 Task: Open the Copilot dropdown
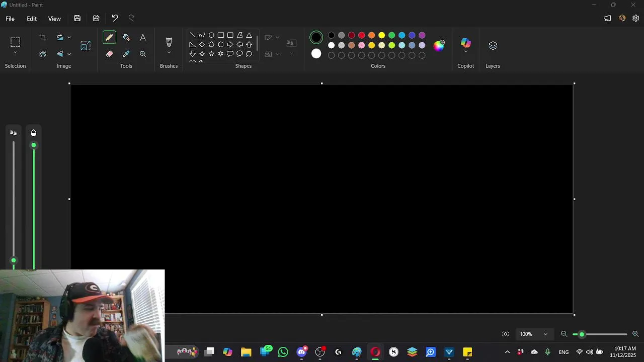466,51
